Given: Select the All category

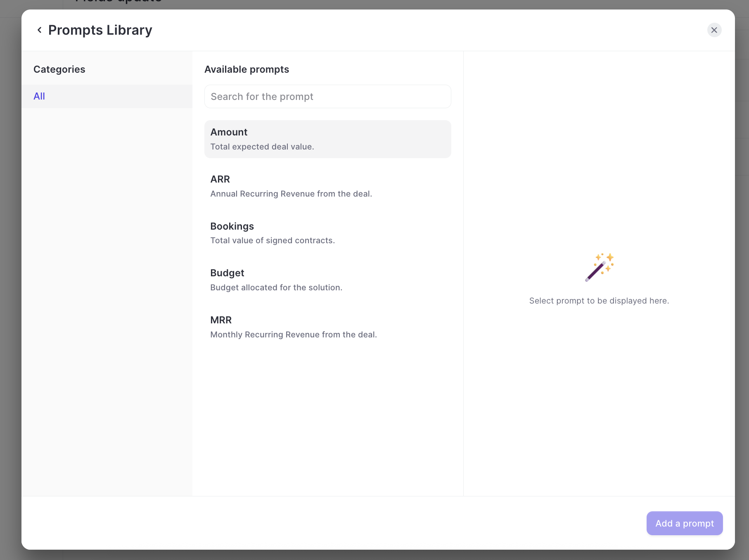Looking at the screenshot, I should pyautogui.click(x=107, y=96).
